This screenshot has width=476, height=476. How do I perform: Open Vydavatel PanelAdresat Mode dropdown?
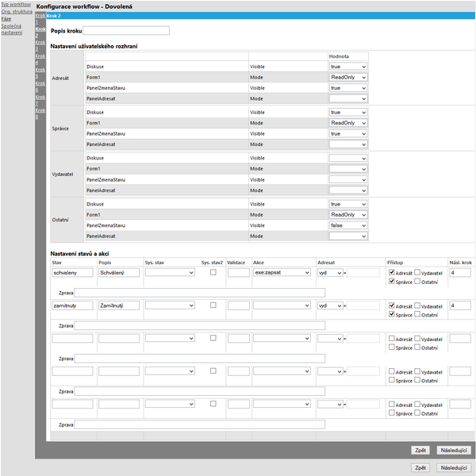click(348, 190)
